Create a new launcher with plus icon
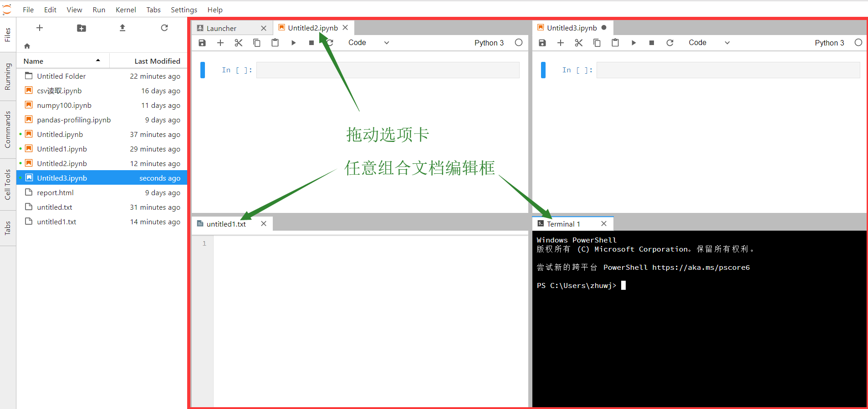The image size is (868, 409). coord(40,28)
